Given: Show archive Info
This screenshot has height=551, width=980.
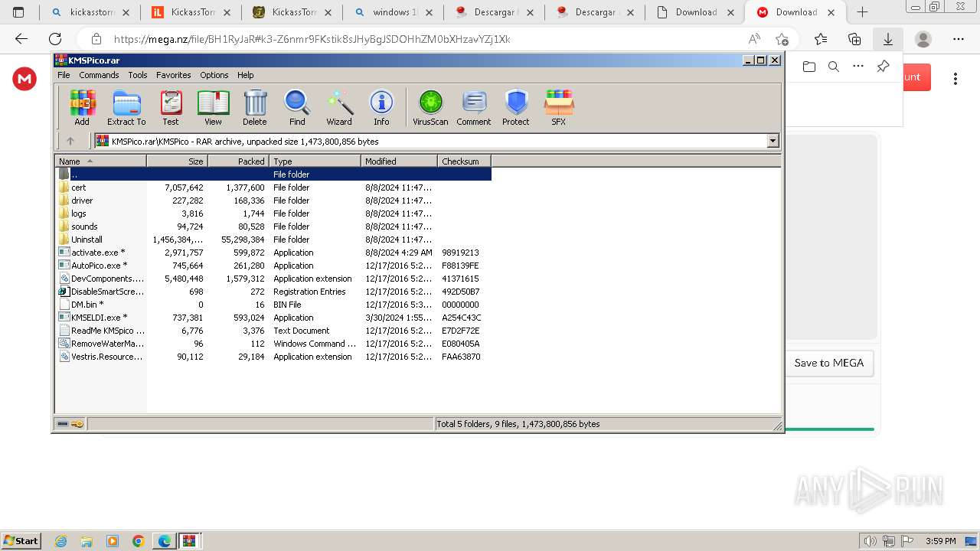Looking at the screenshot, I should (381, 107).
